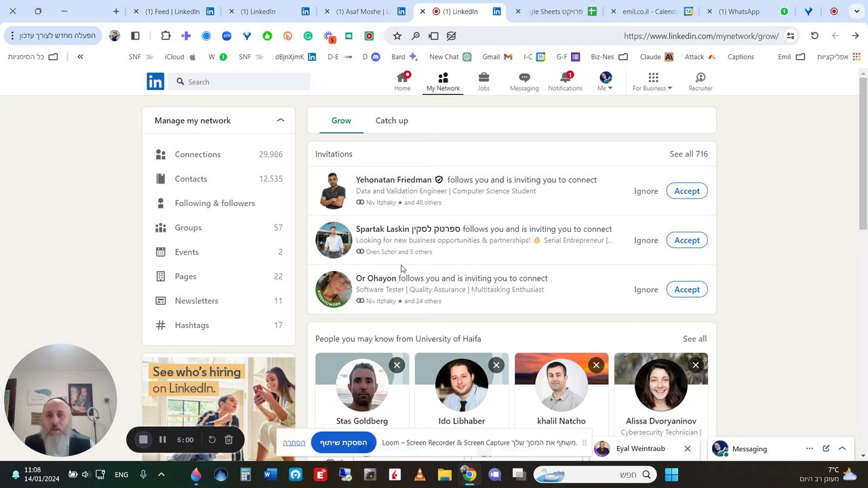Open the Claude bookmark
868x488 pixels.
[x=656, y=57]
